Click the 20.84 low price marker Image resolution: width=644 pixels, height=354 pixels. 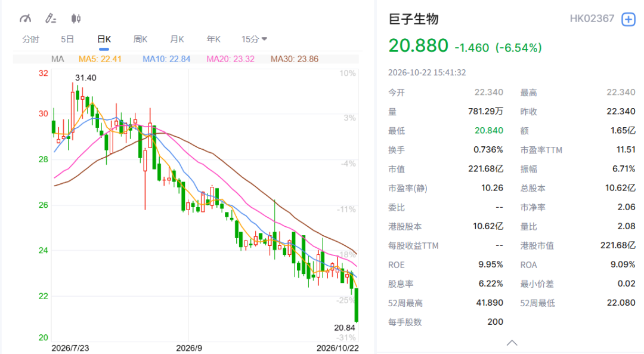click(x=344, y=328)
